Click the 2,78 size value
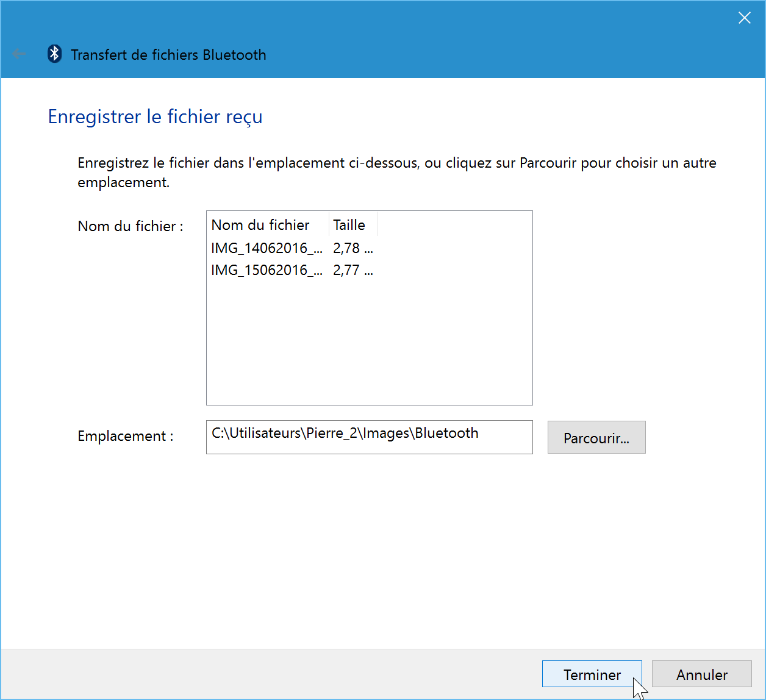 click(x=353, y=248)
